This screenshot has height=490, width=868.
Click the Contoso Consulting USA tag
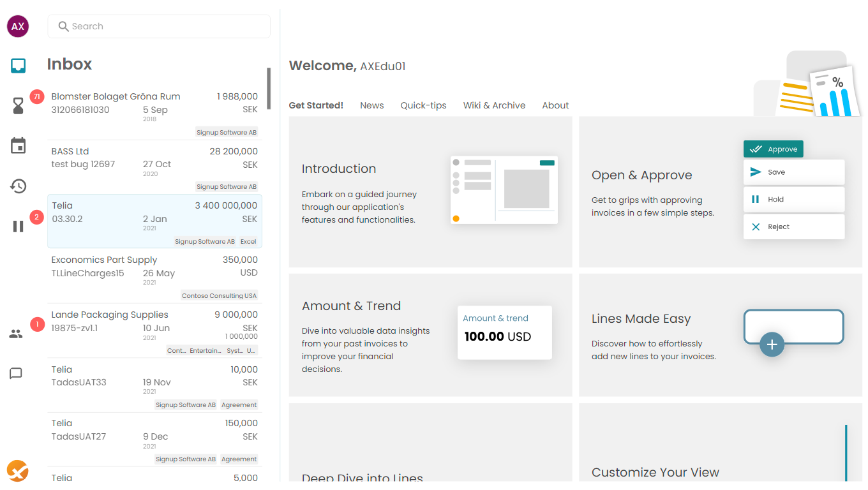tap(219, 296)
